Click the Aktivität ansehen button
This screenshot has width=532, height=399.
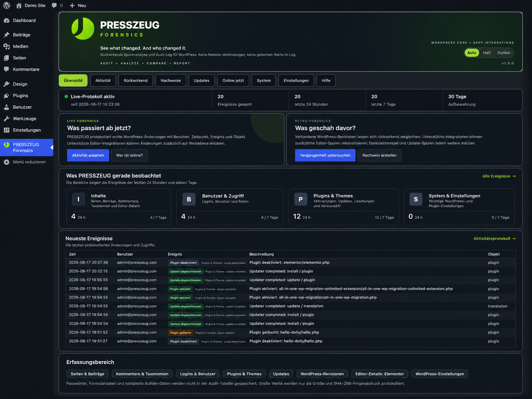coord(88,155)
